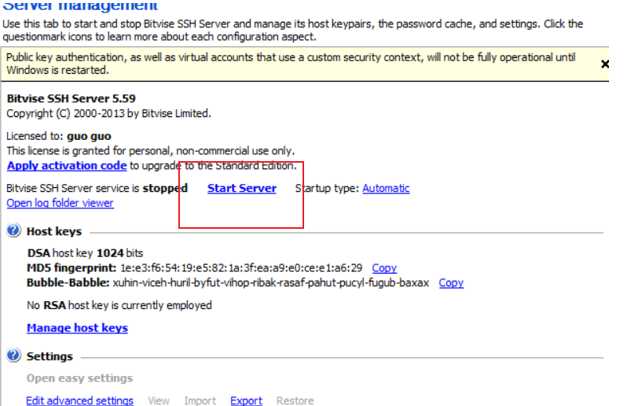The width and height of the screenshot is (643, 406).
Task: Select the Bubble-Babble value starting xuhin-viceh
Action: point(271,283)
